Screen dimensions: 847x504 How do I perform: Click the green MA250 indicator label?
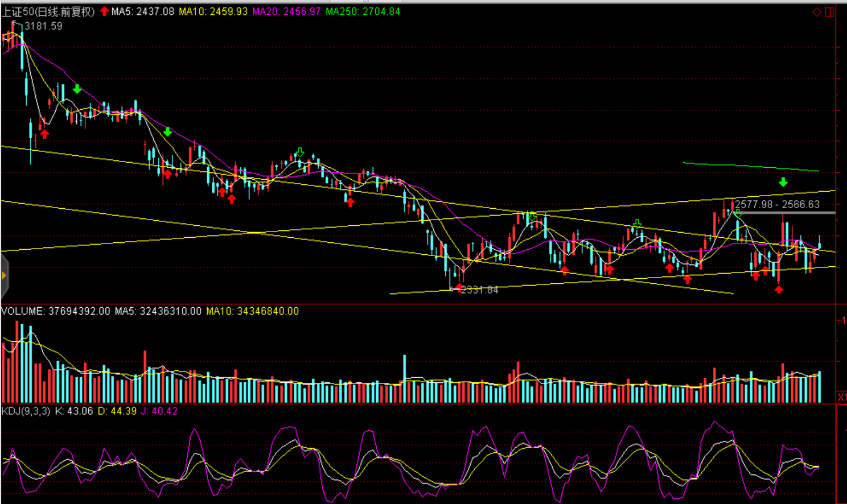[x=363, y=12]
